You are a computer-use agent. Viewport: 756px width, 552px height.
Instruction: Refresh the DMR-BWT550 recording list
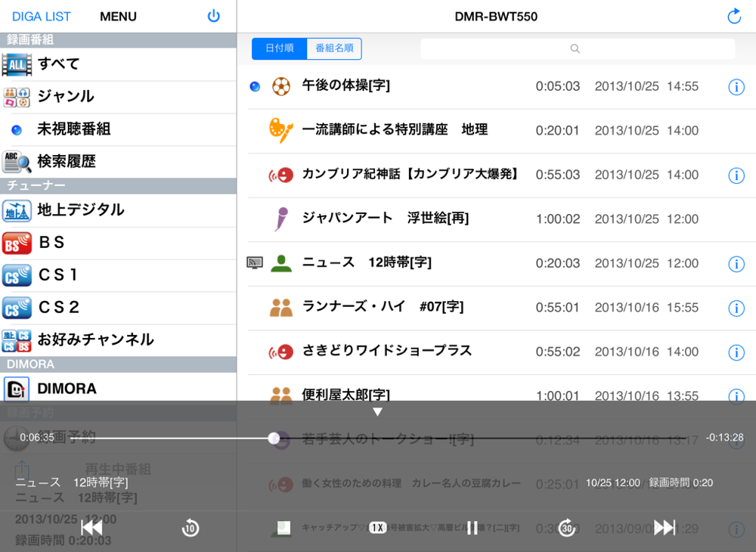coord(734,17)
